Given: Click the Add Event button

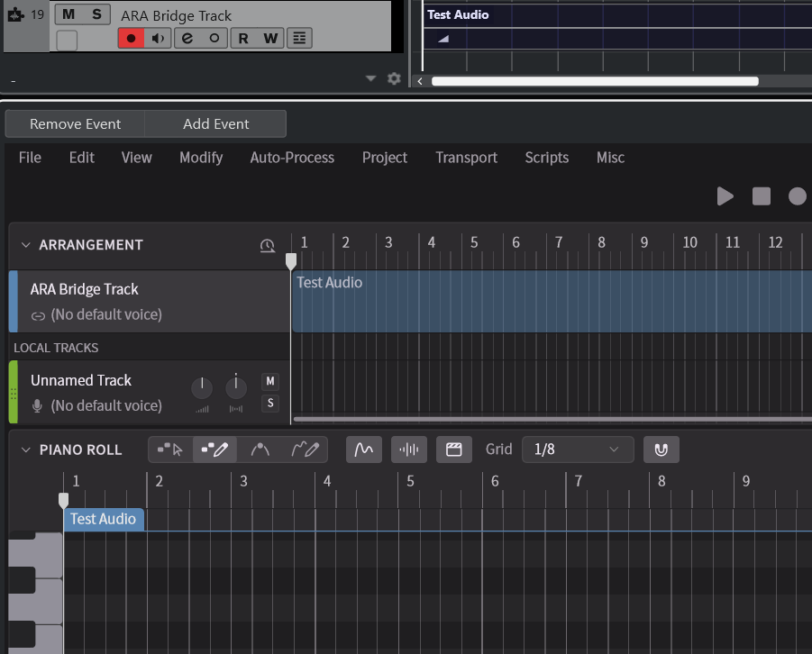Looking at the screenshot, I should coord(216,123).
